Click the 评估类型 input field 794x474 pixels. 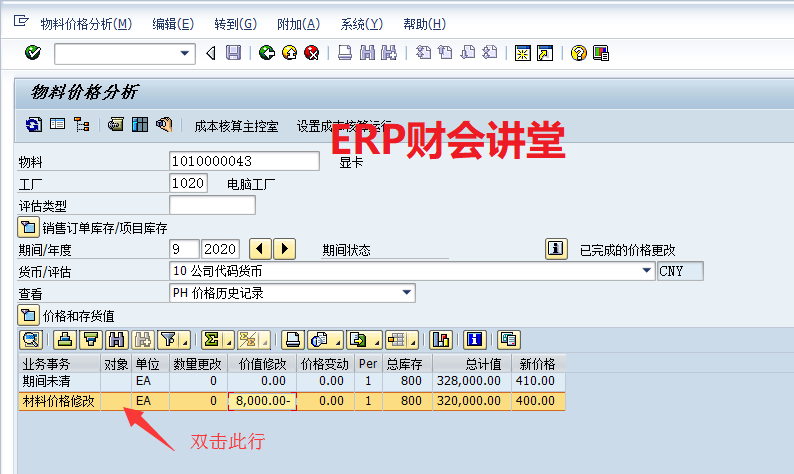click(x=212, y=205)
